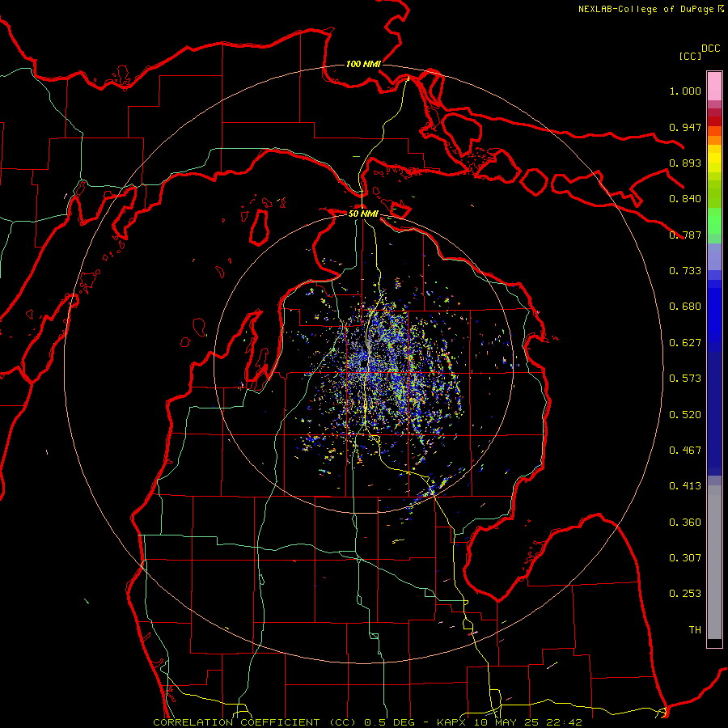The image size is (728, 728).
Task: Pick the dark red segment beside 0.947
Action: (714, 121)
